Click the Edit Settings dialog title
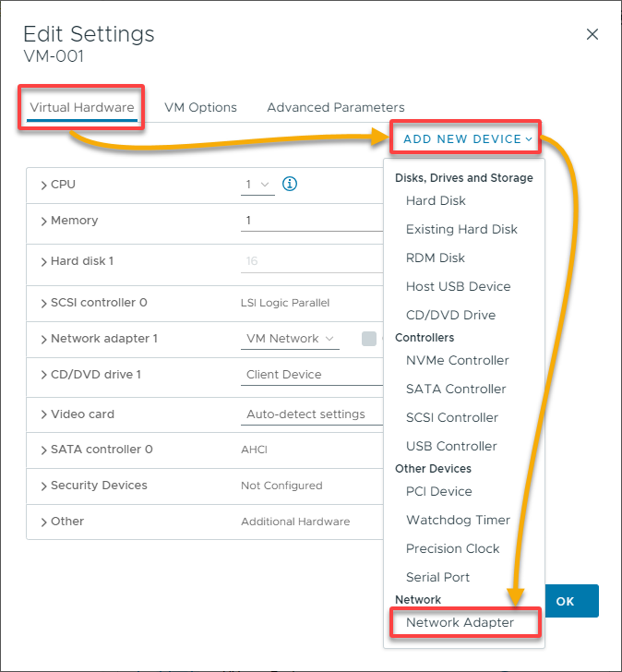622x672 pixels. (89, 34)
